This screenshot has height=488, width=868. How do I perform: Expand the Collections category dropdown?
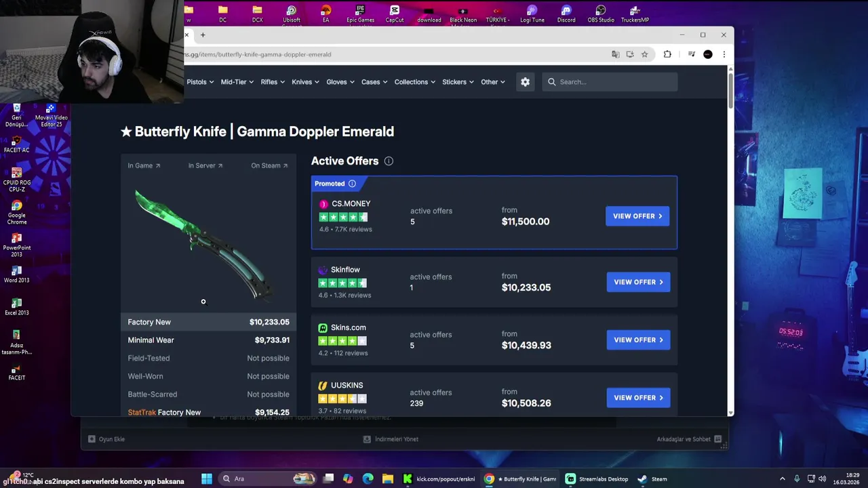415,82
